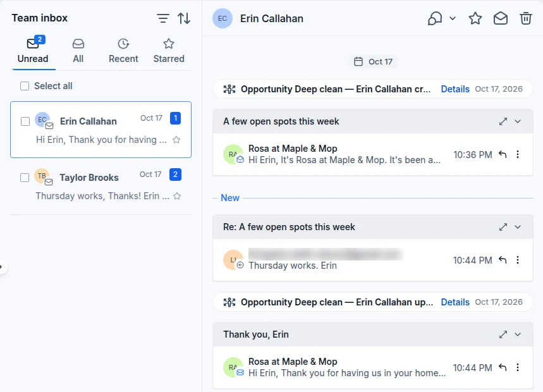543x392 pixels.
Task: Click Rosa avatar on 10:36 PM message
Action: (x=233, y=154)
